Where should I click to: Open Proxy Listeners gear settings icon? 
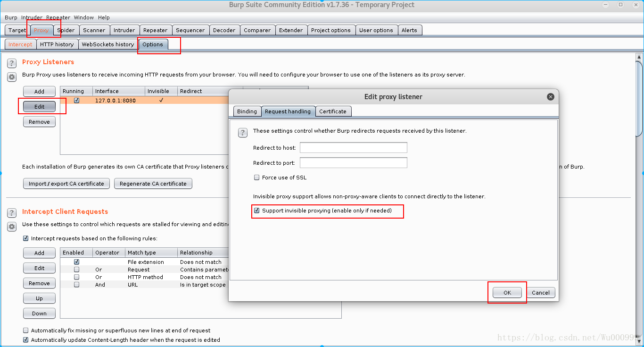pos(12,76)
